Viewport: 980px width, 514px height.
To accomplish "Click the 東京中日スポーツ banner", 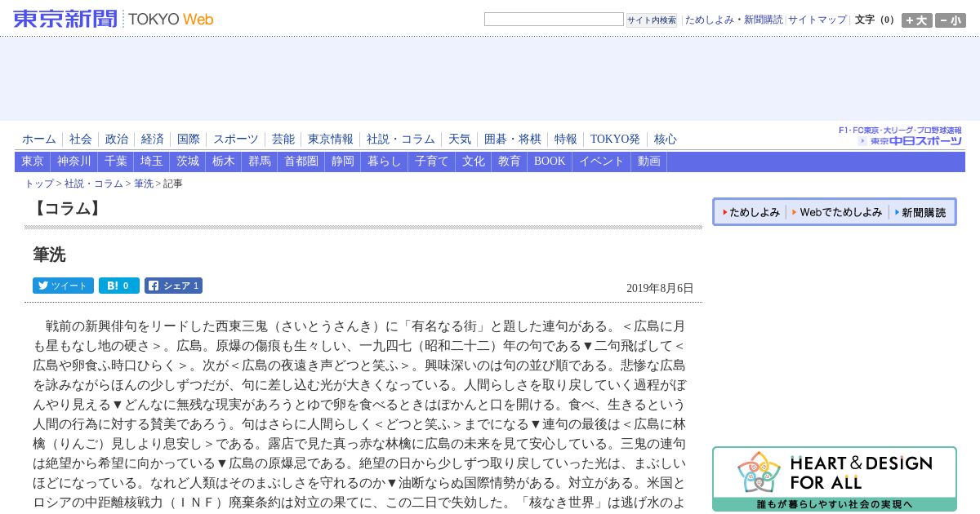I will point(900,136).
